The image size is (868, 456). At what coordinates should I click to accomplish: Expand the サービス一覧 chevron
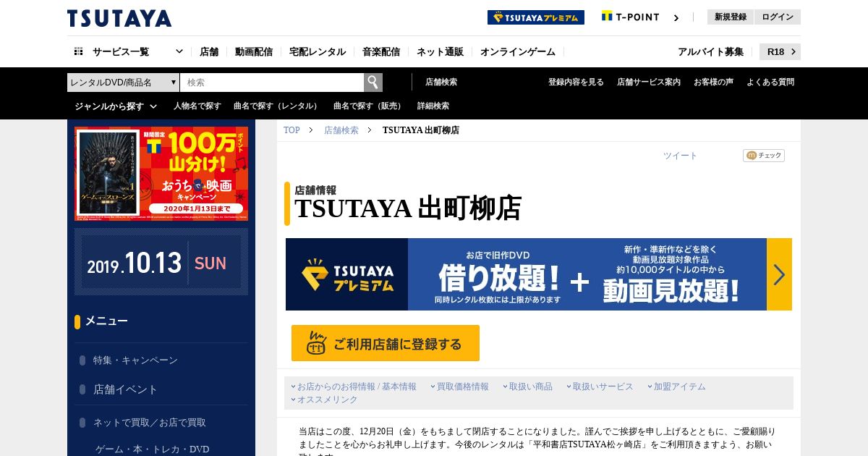[179, 51]
